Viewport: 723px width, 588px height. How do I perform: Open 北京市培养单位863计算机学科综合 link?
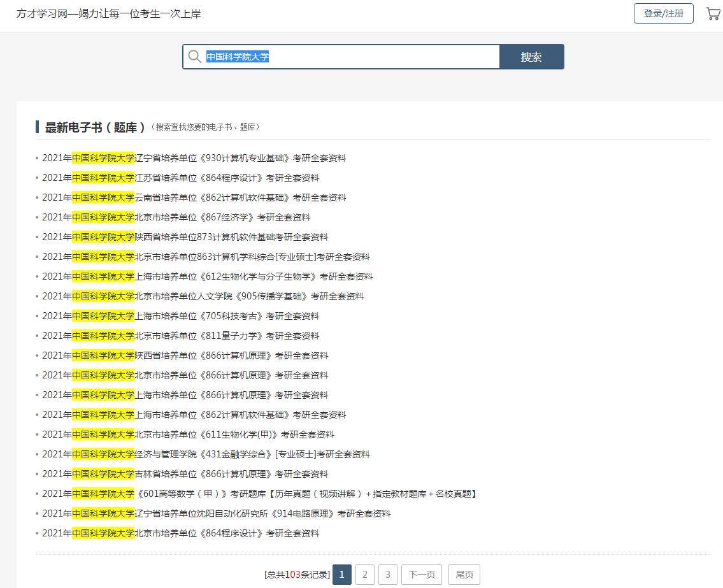coord(206,257)
